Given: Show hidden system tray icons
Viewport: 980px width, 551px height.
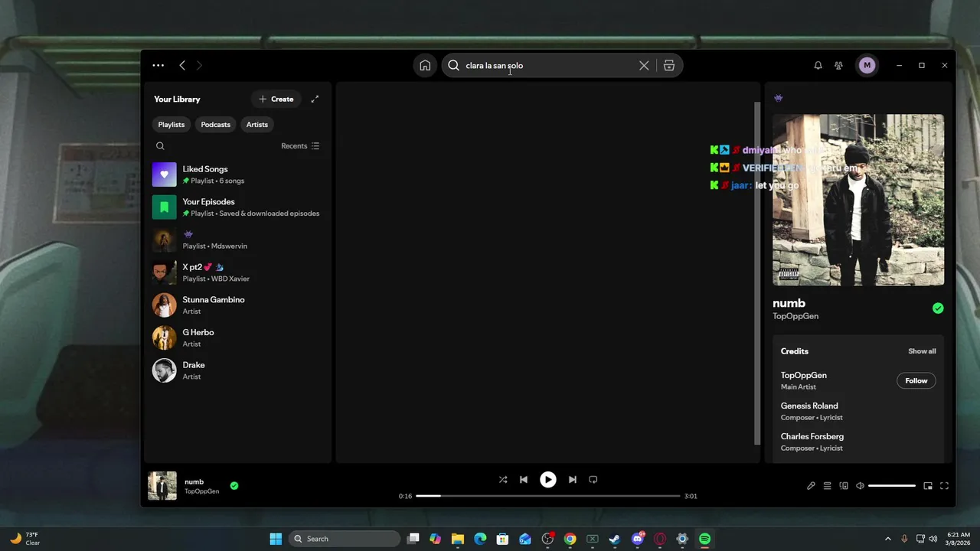Looking at the screenshot, I should (x=887, y=539).
